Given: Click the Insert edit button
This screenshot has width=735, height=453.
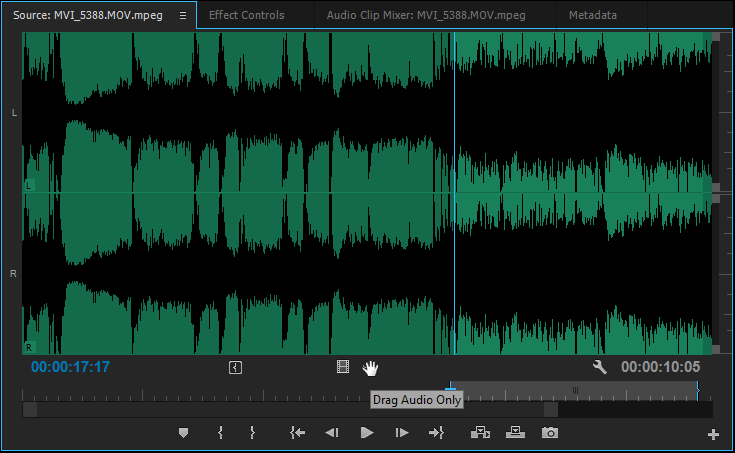Looking at the screenshot, I should 480,432.
